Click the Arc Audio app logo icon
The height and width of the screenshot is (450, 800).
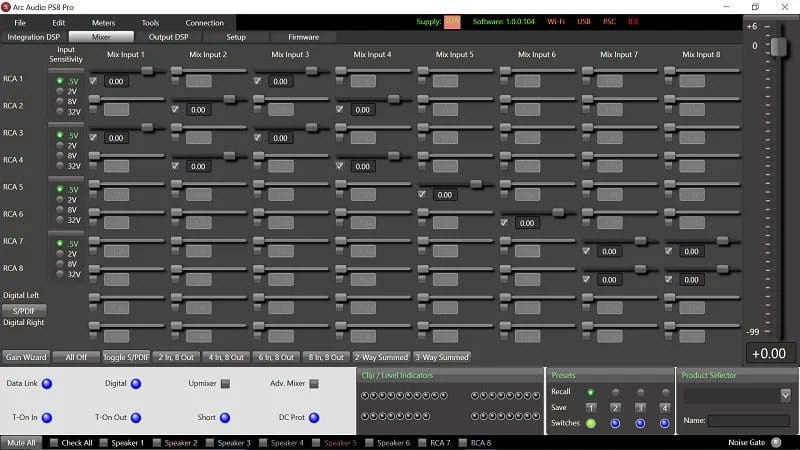click(x=6, y=7)
